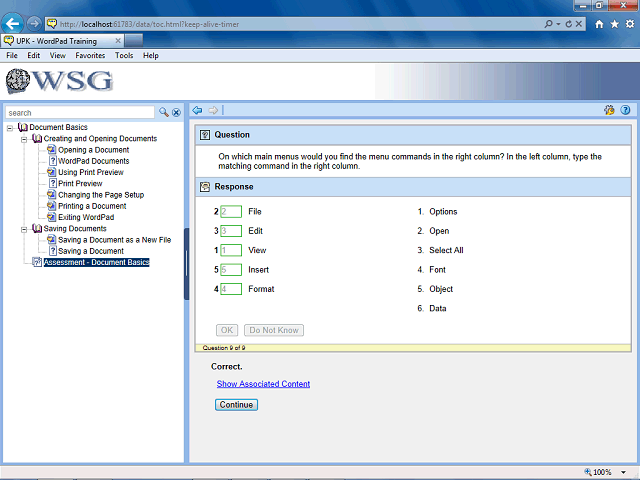Click the Print Preview question icon
This screenshot has width=640, height=480.
pos(53,183)
